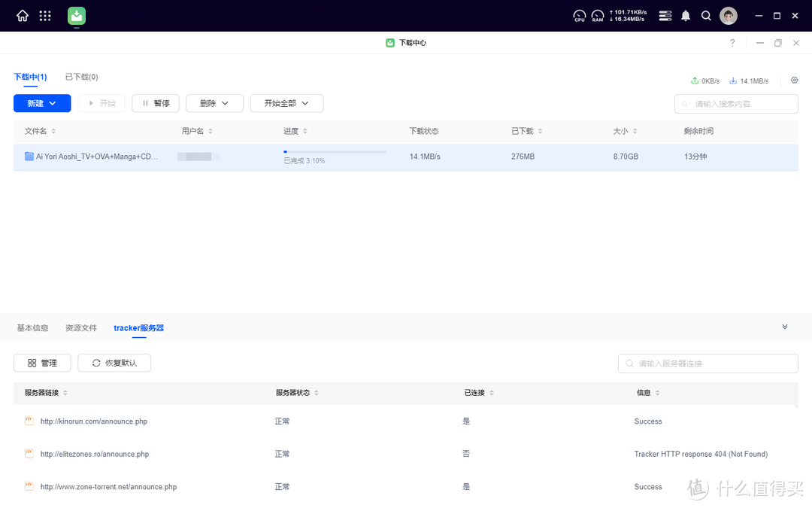Collapse the details panel with double chevron

(785, 327)
